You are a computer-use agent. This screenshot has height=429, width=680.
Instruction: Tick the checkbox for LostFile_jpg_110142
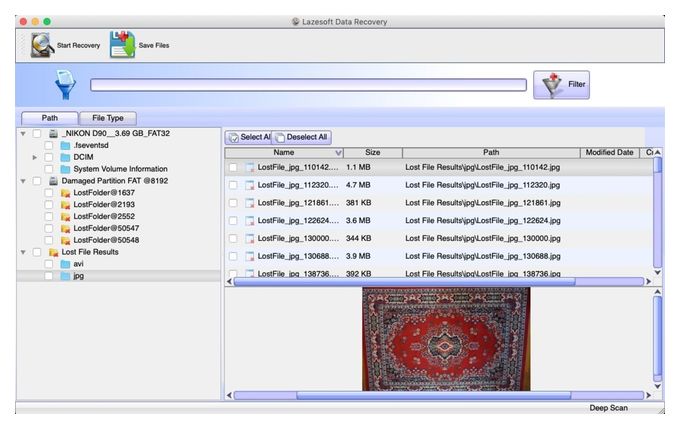[233, 167]
